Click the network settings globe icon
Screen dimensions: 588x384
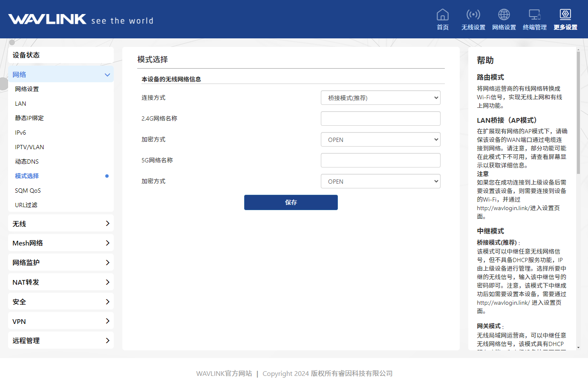coord(504,15)
